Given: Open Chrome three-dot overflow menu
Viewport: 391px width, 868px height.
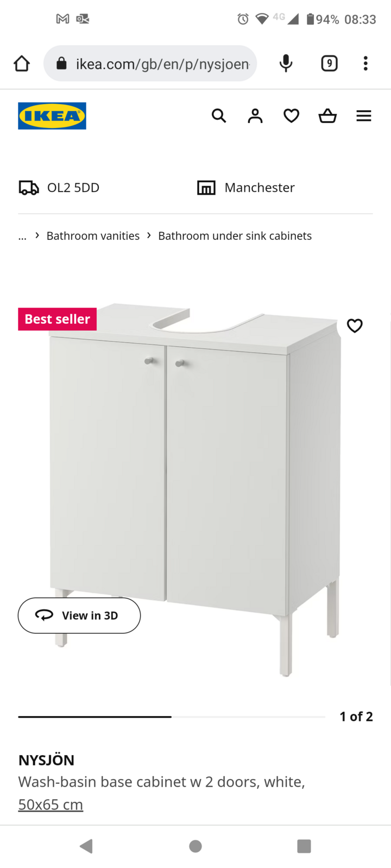Looking at the screenshot, I should 365,63.
